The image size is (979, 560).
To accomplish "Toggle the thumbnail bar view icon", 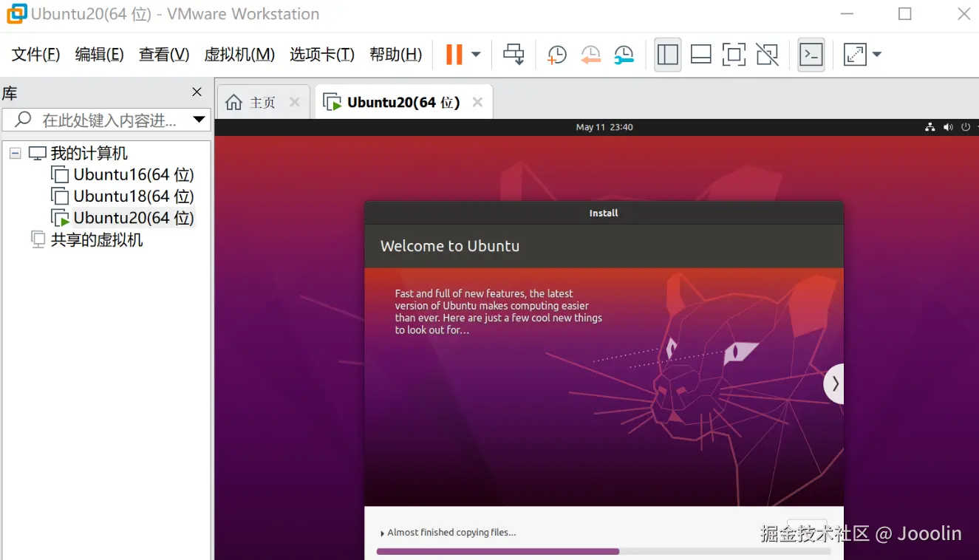I will pyautogui.click(x=700, y=54).
